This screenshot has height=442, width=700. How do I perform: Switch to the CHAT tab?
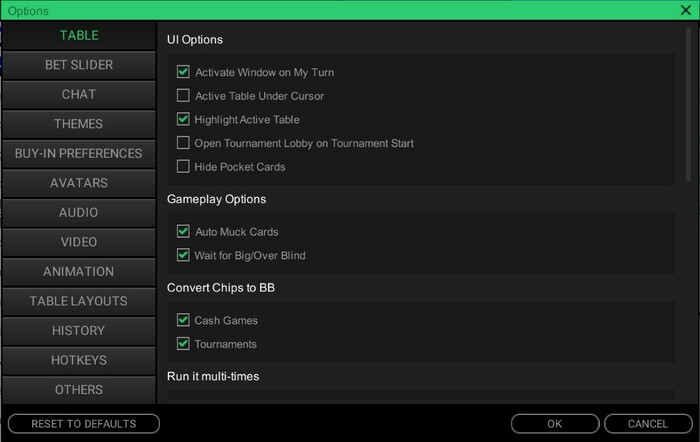(79, 95)
